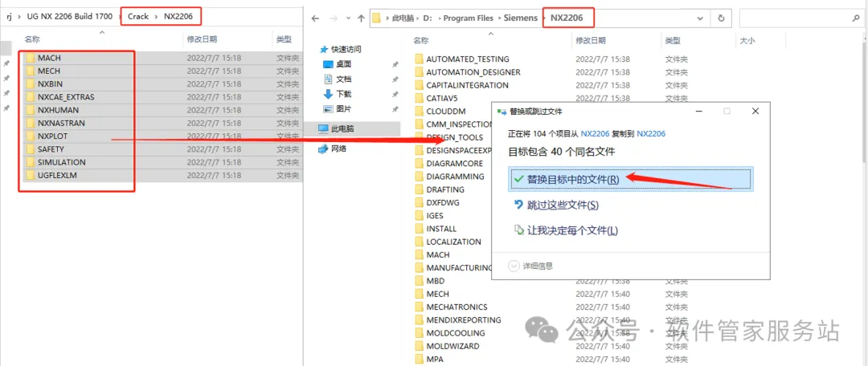Screen dimensions: 868x366
Task: Select the NXHUMAN folder icon
Action: (30, 110)
